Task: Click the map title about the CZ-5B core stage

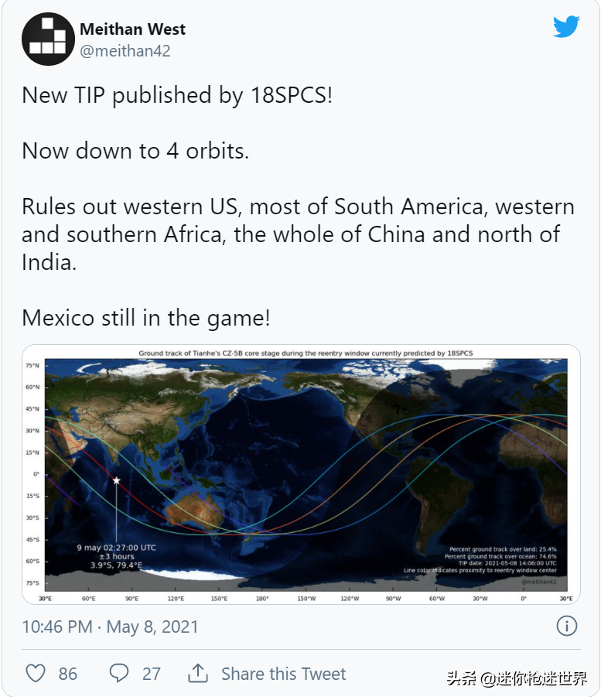Action: pyautogui.click(x=306, y=353)
